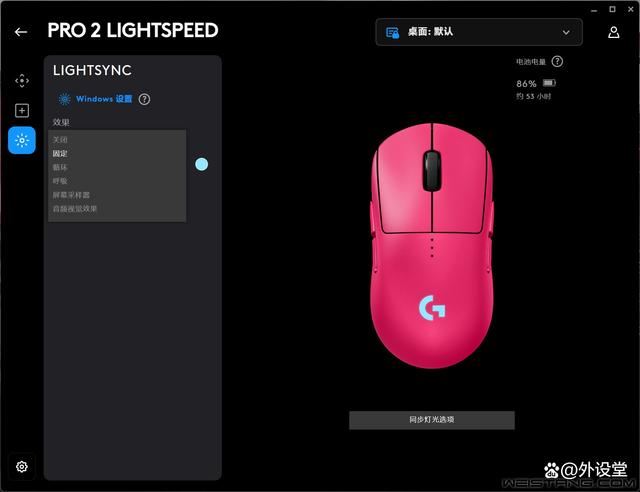Select 固定 (fixed) lighting effect
Image resolution: width=640 pixels, height=492 pixels.
pyautogui.click(x=60, y=154)
